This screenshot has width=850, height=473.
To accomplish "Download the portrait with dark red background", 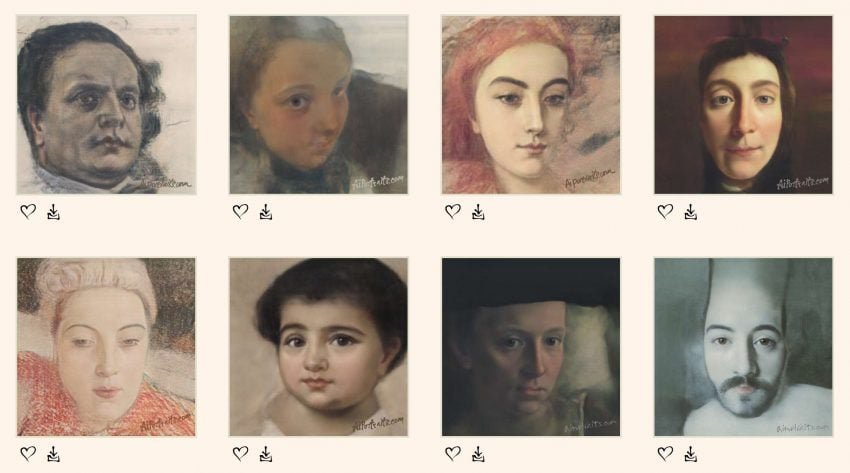I will [x=691, y=212].
